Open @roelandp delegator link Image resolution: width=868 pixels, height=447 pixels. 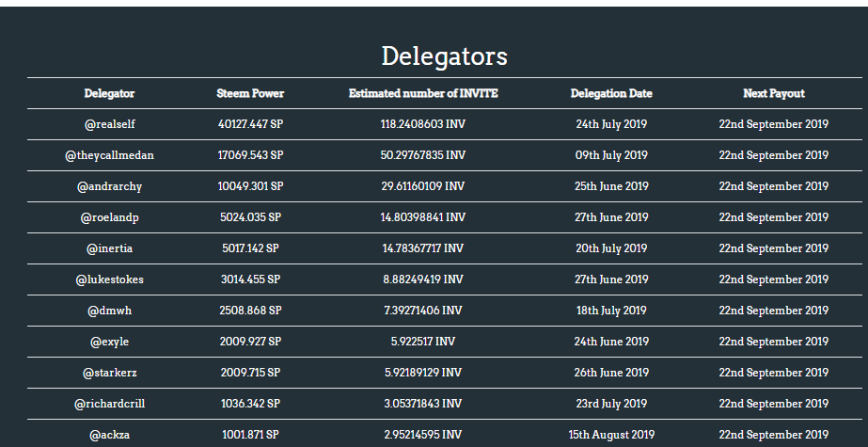(x=109, y=217)
